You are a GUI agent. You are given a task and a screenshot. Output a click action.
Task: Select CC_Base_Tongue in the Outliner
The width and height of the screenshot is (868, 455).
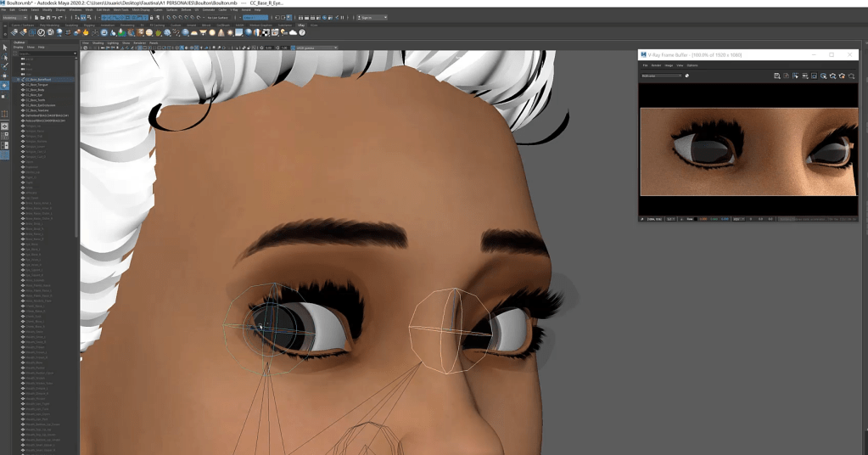tap(36, 85)
